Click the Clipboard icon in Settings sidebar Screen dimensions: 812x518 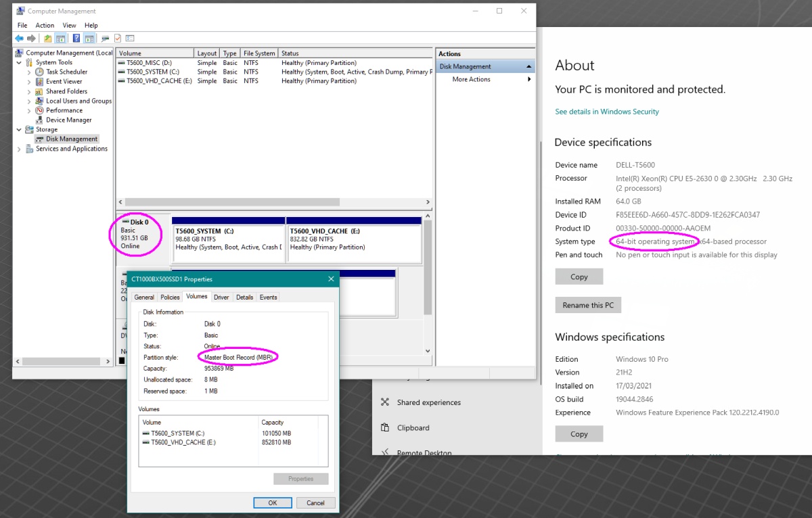tap(385, 427)
